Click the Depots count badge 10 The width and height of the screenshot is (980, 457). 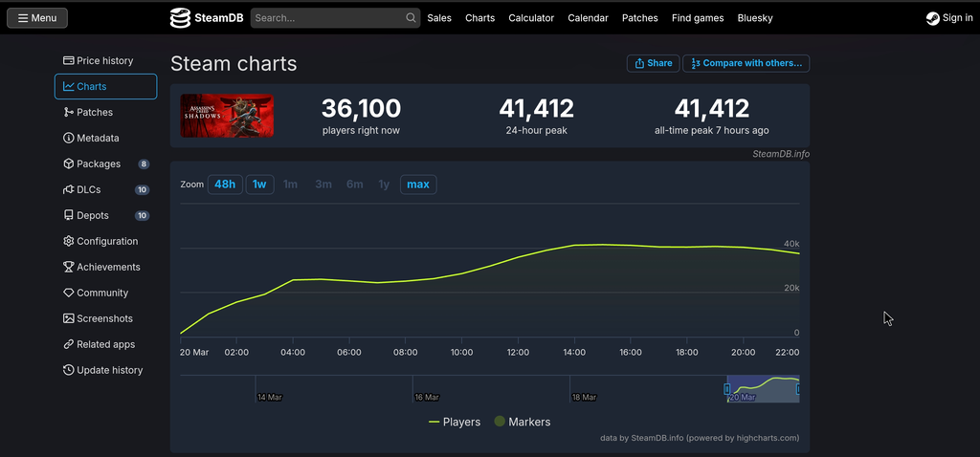[x=142, y=215]
